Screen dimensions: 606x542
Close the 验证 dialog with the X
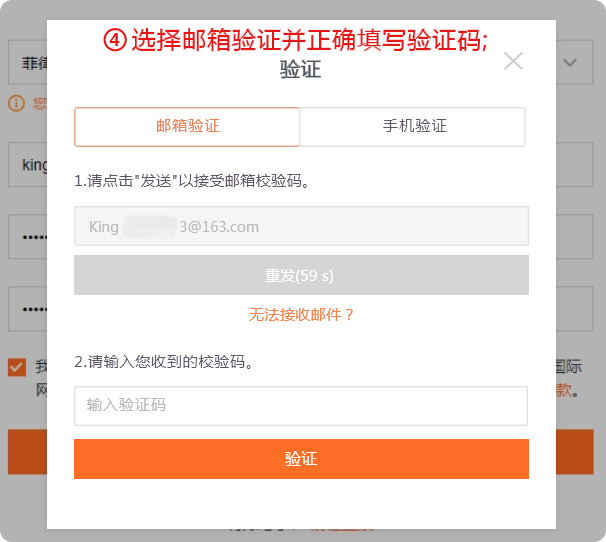pos(513,61)
